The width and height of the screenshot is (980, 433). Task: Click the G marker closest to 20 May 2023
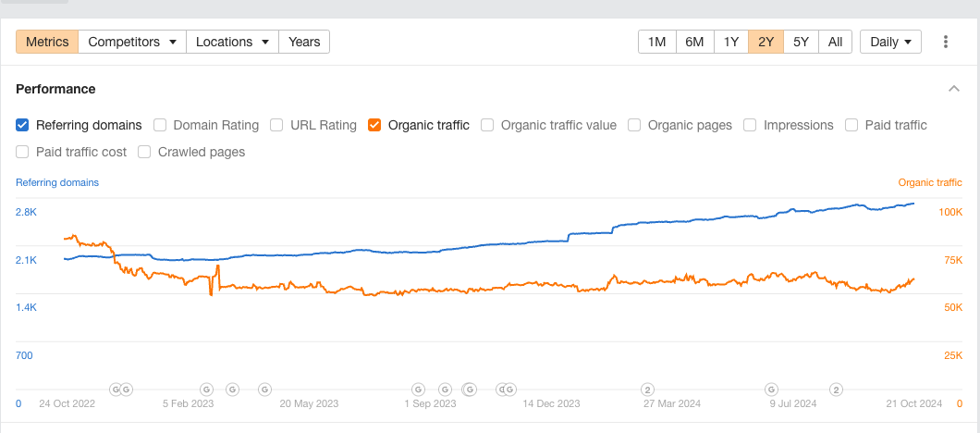pos(264,390)
